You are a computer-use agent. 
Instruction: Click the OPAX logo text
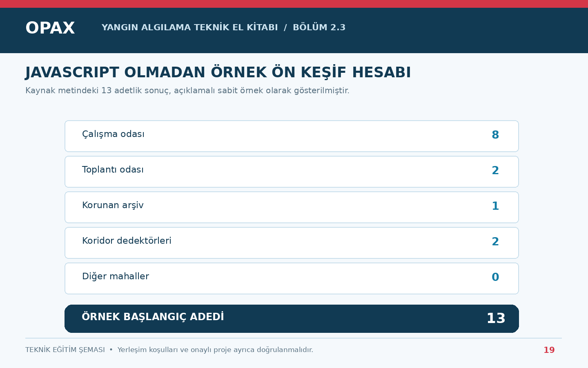click(50, 28)
